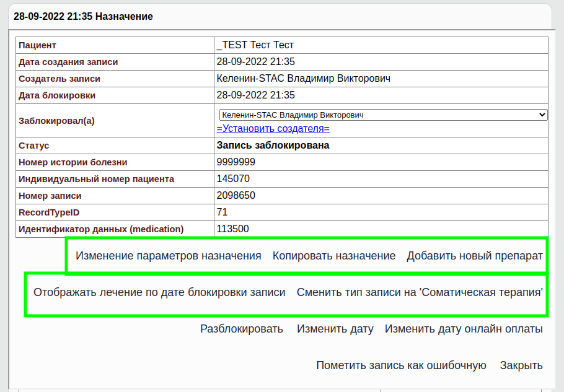Click 'Изменение параметров назначения' button
This screenshot has width=564, height=392.
(169, 256)
